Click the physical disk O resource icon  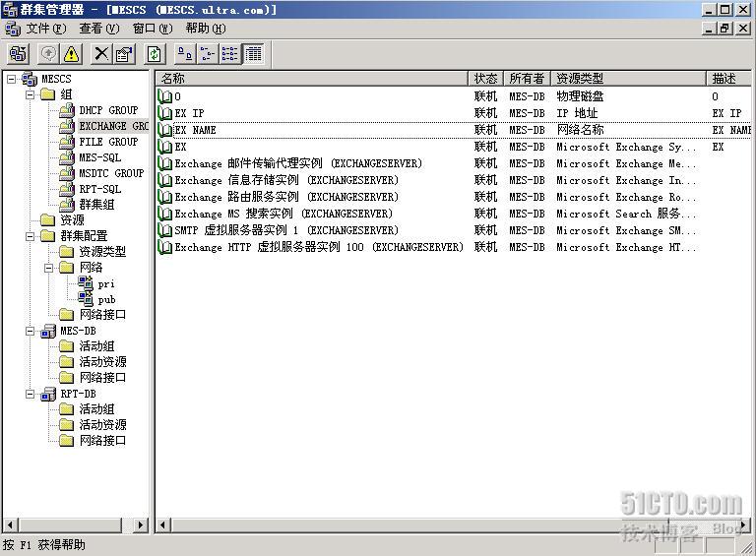(165, 96)
